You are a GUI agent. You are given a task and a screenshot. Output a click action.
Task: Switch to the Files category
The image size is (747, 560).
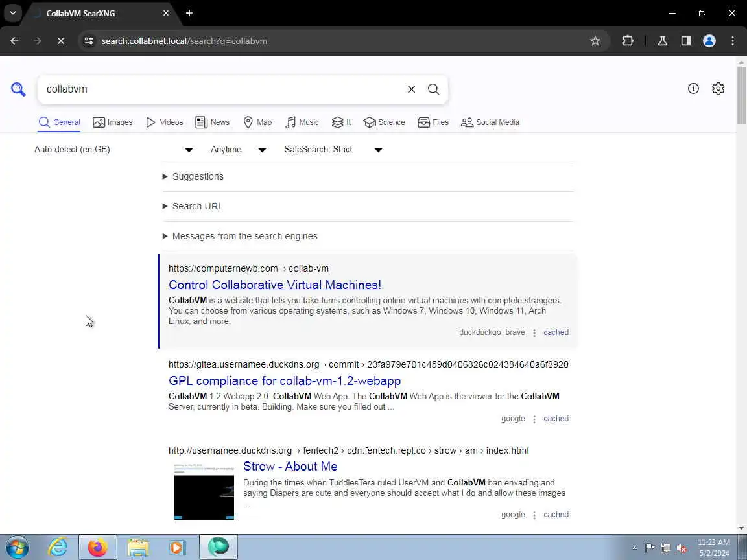point(433,122)
